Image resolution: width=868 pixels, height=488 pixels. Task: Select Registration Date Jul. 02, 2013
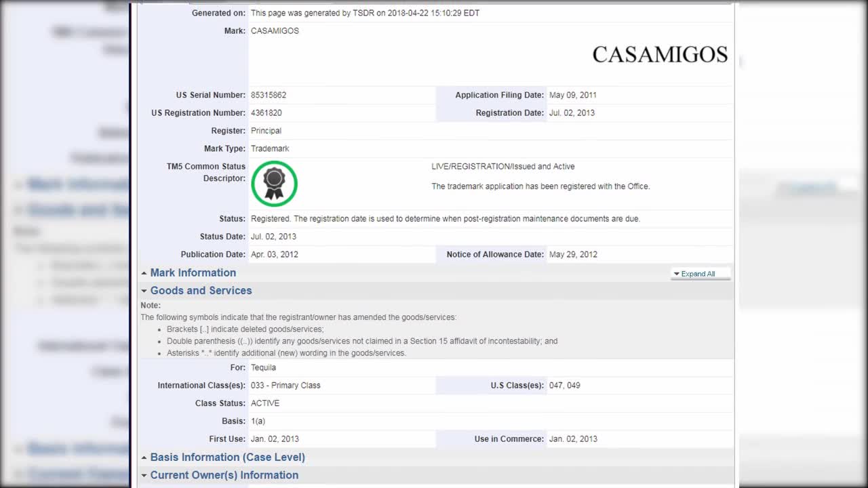point(572,113)
